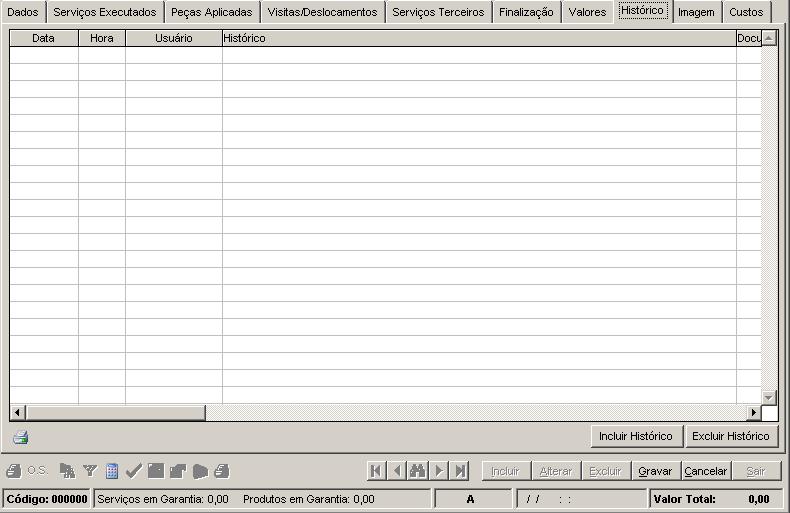790x513 pixels.
Task: Open search with the binoculars icon
Action: 418,471
